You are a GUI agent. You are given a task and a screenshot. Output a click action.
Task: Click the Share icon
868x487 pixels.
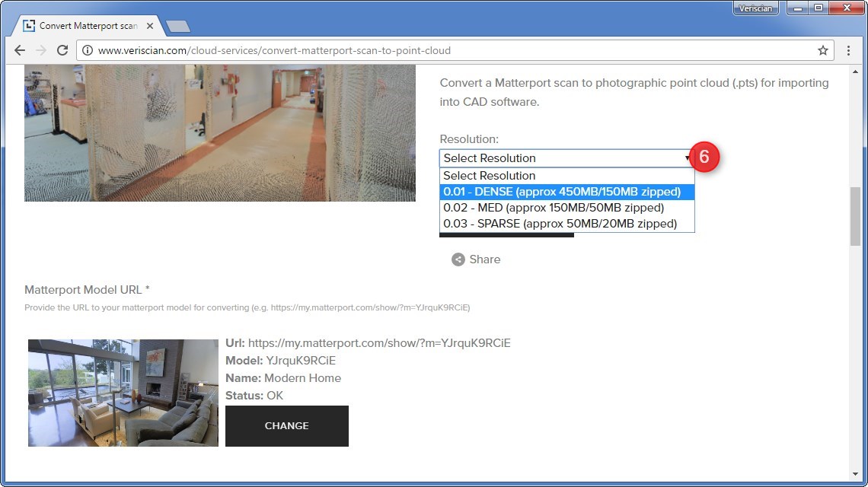458,259
